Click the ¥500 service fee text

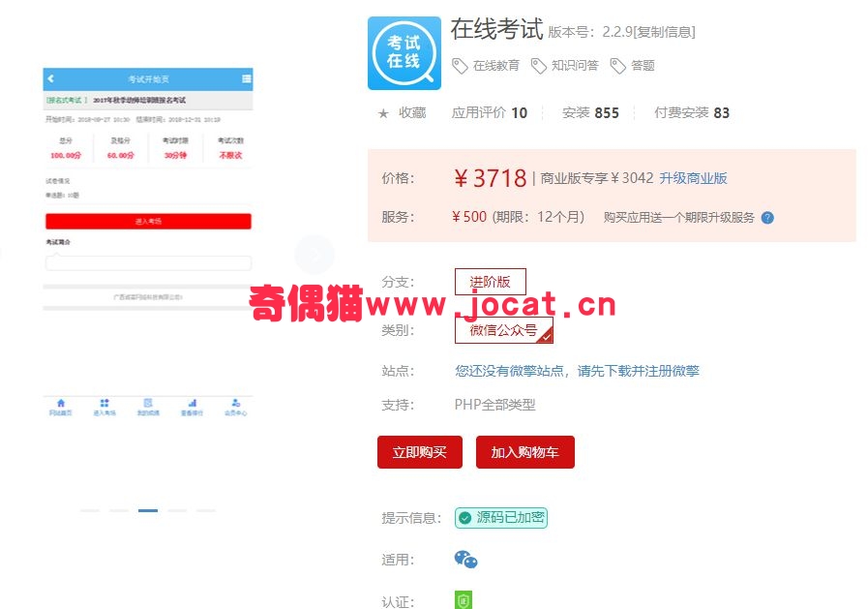pos(469,217)
